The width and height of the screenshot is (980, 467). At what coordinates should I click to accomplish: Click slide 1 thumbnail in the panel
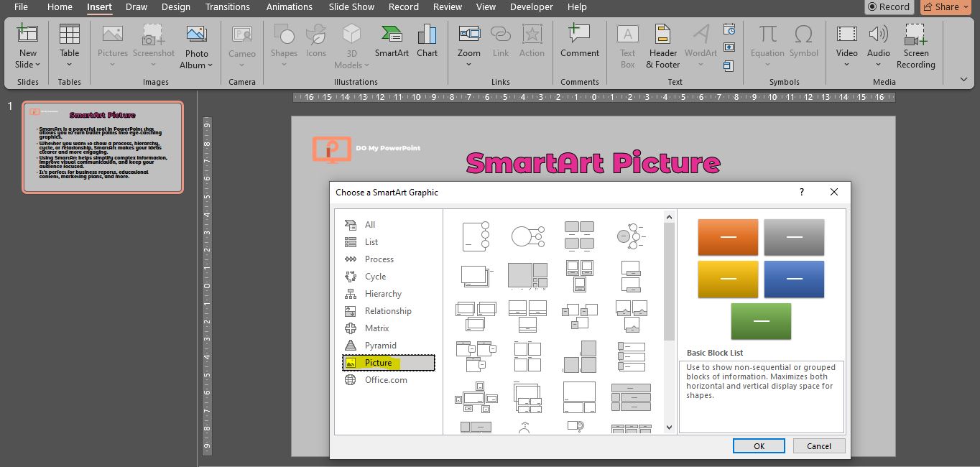point(103,147)
